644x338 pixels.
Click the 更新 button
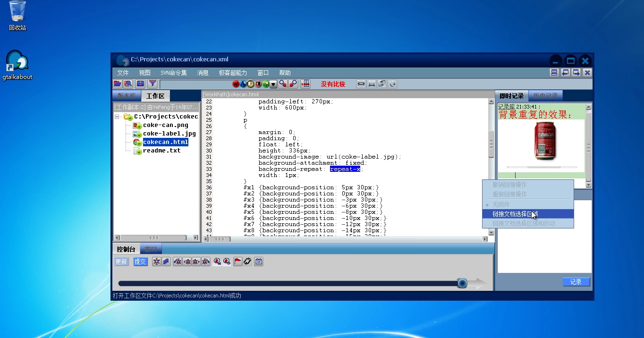[x=121, y=262]
